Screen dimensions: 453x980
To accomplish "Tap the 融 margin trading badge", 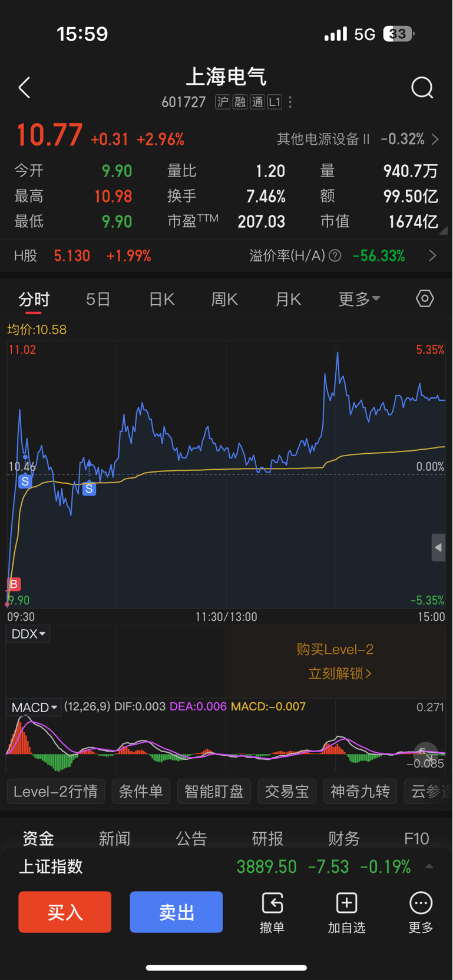I will [240, 102].
